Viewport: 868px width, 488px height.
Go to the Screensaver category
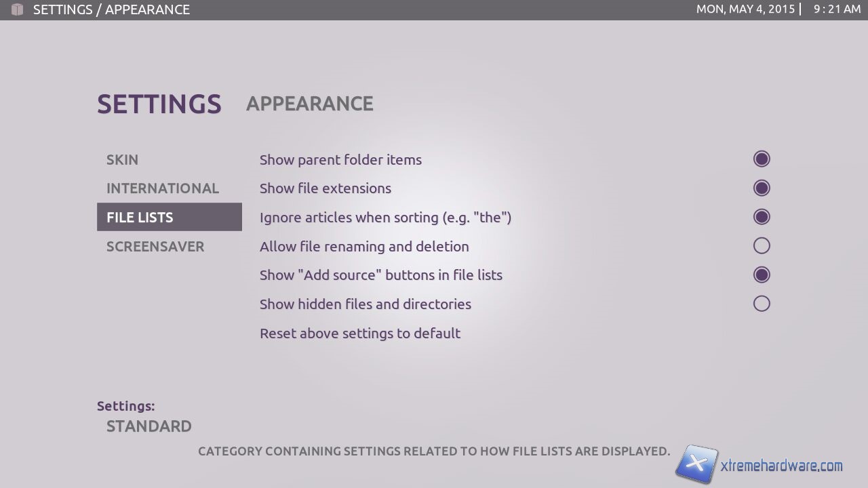(155, 247)
